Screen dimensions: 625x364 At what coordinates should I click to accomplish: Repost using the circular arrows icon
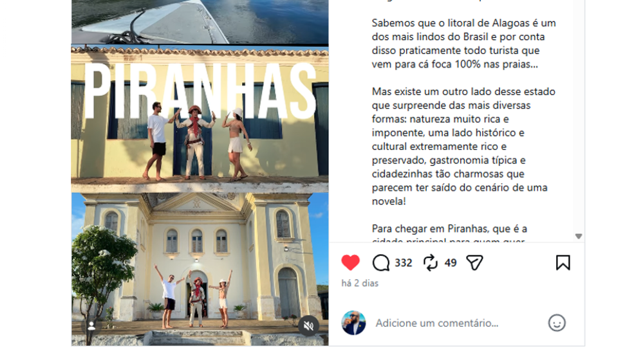coord(431,263)
